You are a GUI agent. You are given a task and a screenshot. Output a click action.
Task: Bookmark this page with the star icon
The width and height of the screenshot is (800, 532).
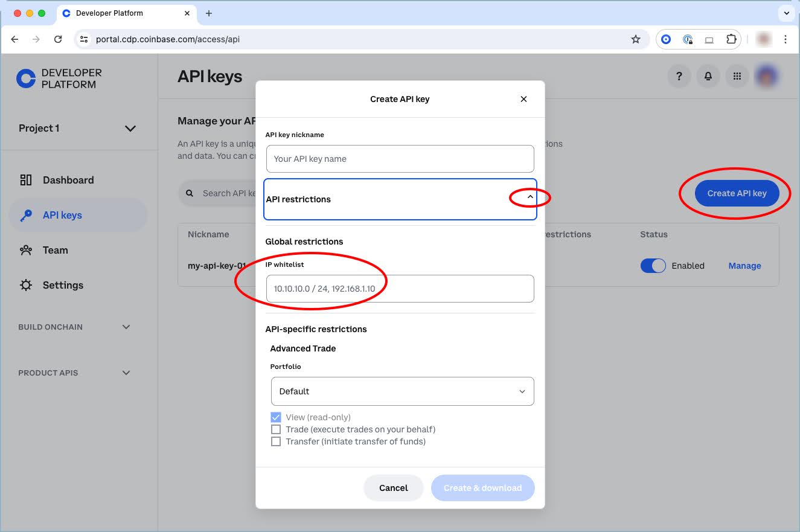pyautogui.click(x=636, y=39)
